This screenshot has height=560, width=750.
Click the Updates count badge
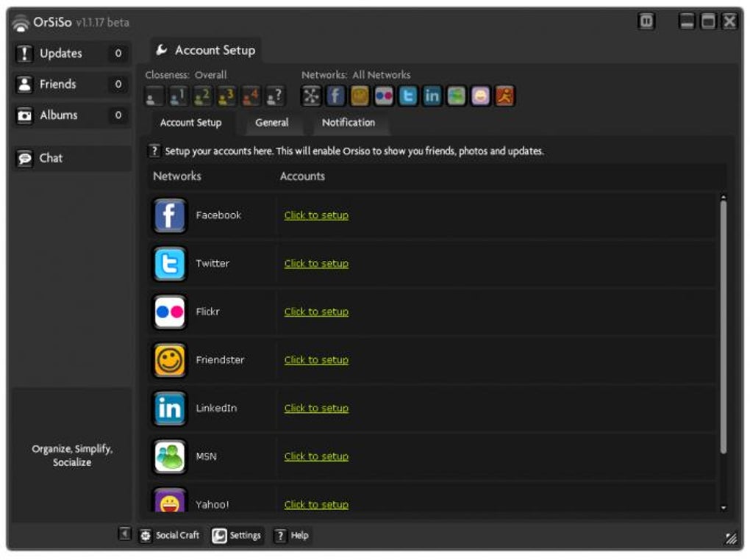pos(118,53)
